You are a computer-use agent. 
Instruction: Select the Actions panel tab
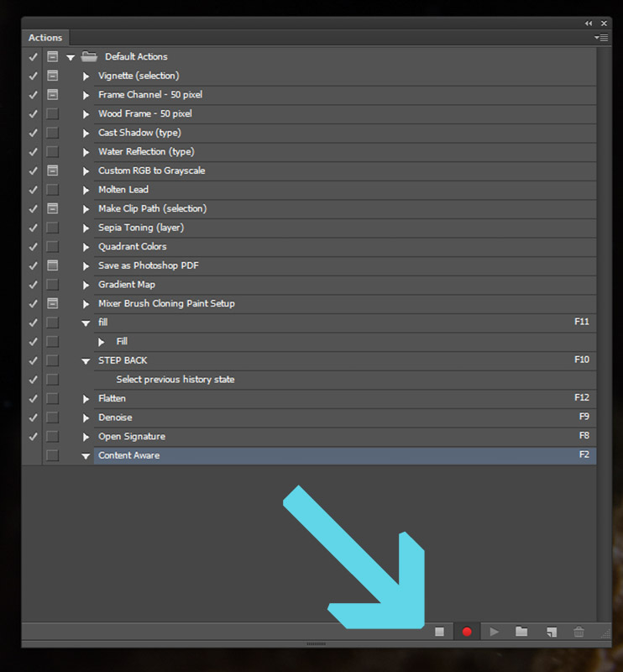point(45,38)
